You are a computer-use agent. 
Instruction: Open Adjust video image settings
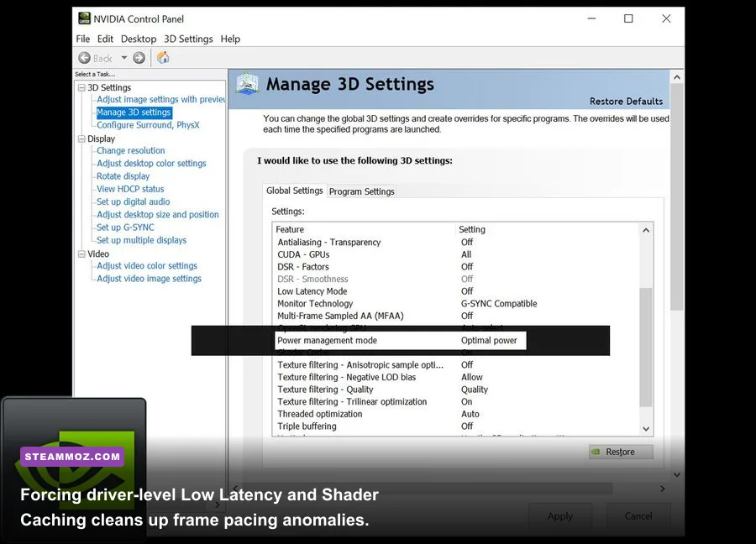pyautogui.click(x=149, y=279)
